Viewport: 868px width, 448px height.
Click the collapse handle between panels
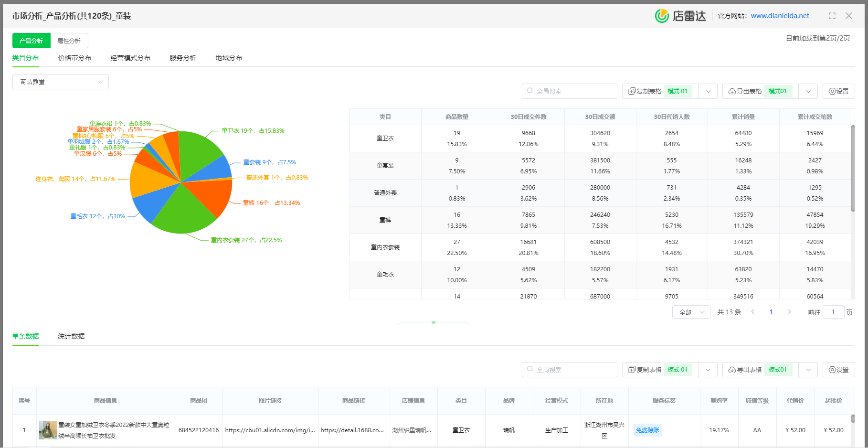pos(434,323)
